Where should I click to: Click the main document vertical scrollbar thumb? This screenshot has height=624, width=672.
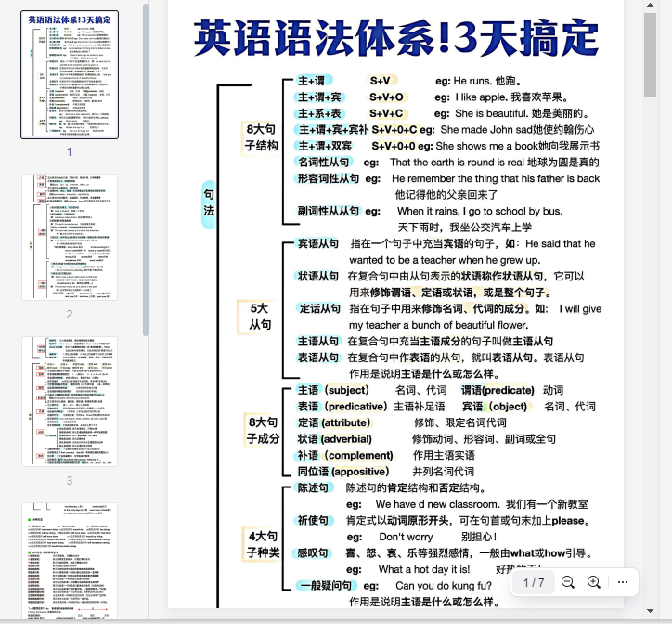[650, 55]
